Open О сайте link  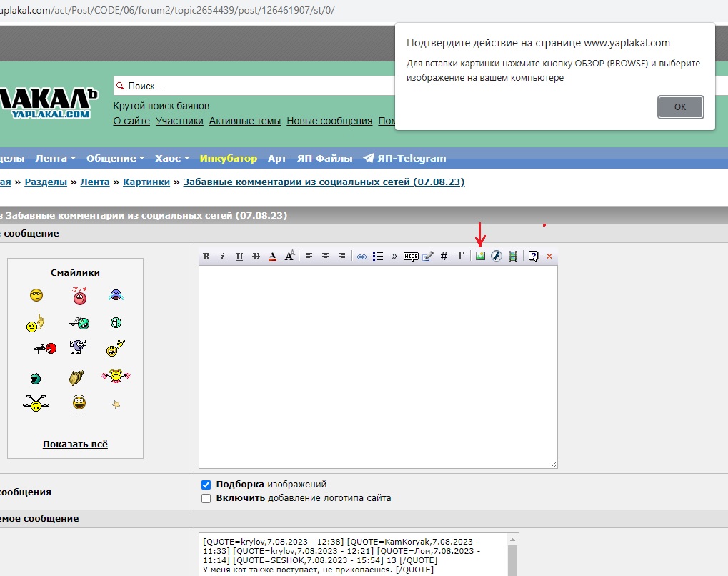pyautogui.click(x=131, y=121)
